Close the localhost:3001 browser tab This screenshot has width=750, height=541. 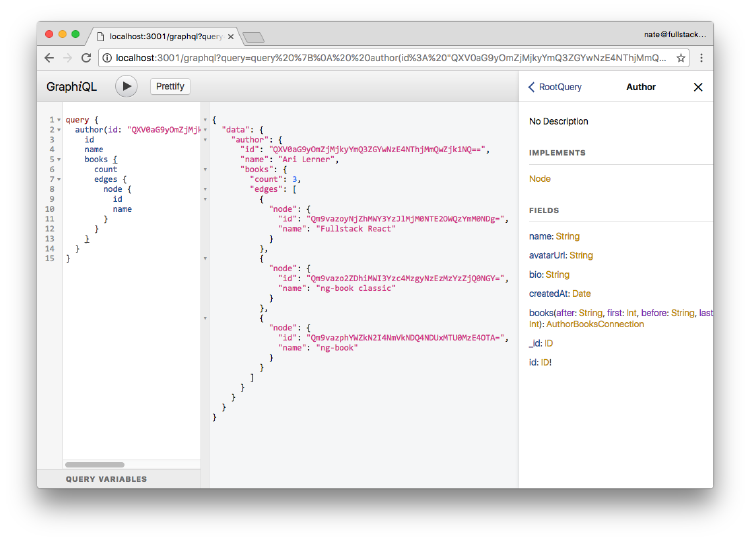pos(232,36)
